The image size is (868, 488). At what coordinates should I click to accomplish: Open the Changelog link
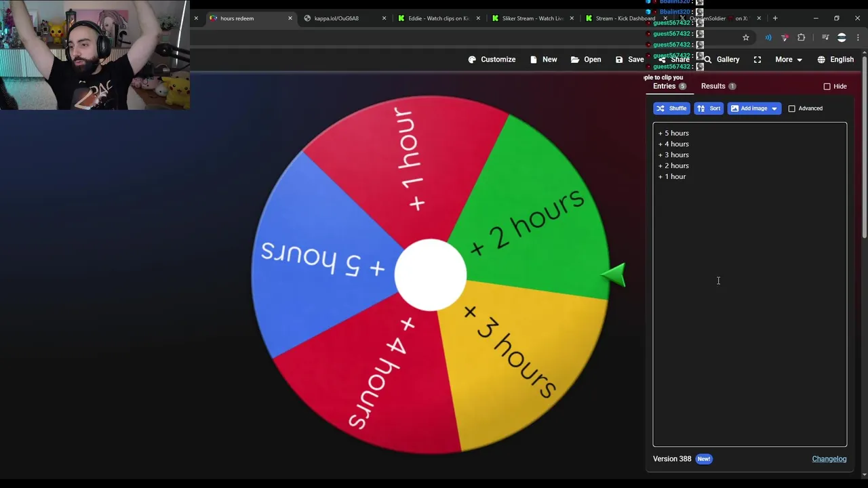point(829,459)
